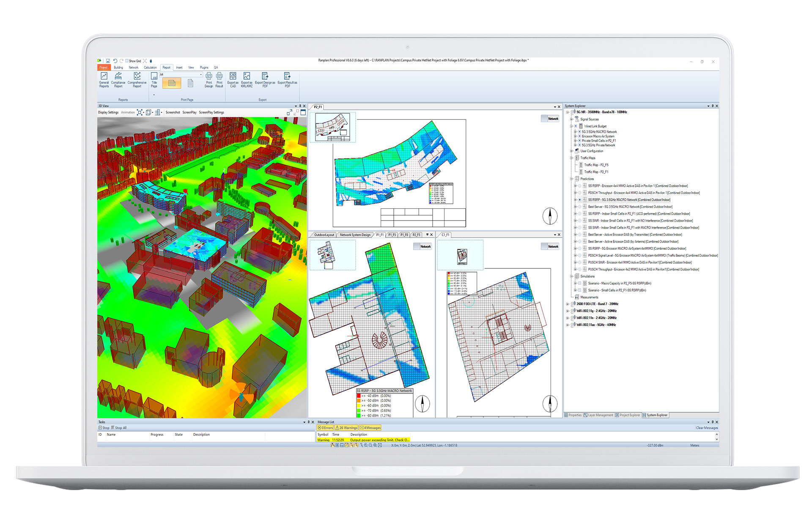The image size is (812, 524).
Task: Click Clear Messages
Action: coord(707,428)
